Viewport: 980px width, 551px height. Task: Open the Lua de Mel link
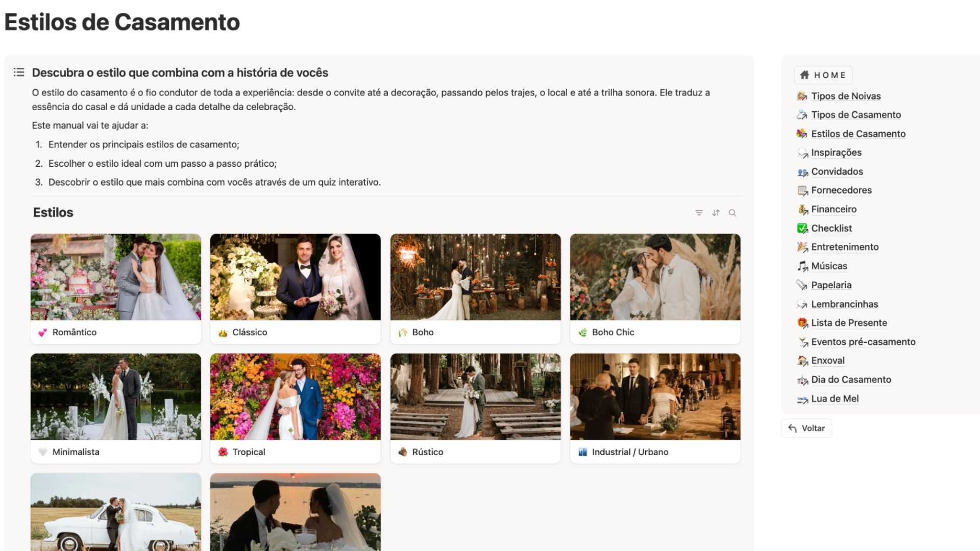click(835, 398)
